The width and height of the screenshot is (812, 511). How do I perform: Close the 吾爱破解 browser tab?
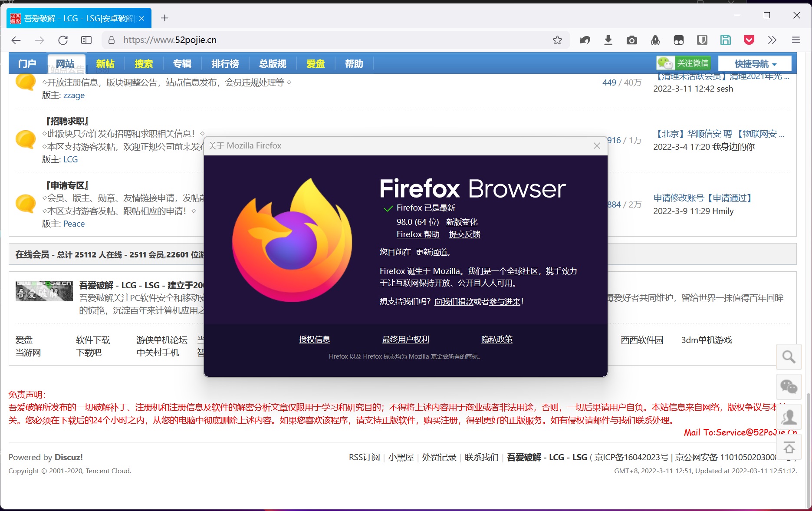pyautogui.click(x=141, y=18)
